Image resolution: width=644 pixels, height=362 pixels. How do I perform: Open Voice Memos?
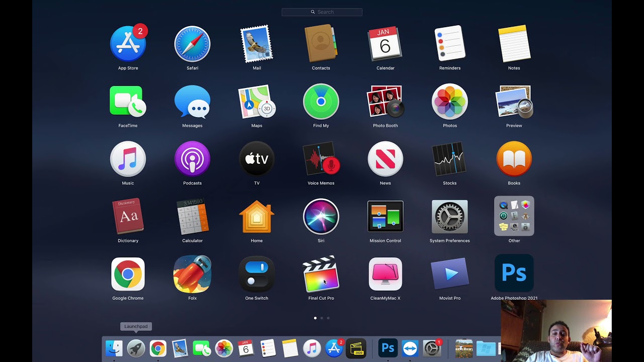pyautogui.click(x=321, y=159)
